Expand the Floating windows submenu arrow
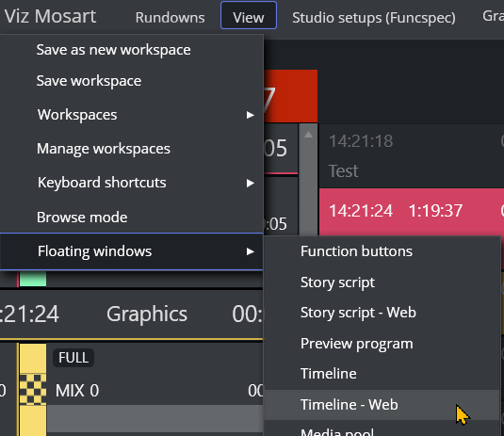Screen dimensions: 504x436 point(250,251)
